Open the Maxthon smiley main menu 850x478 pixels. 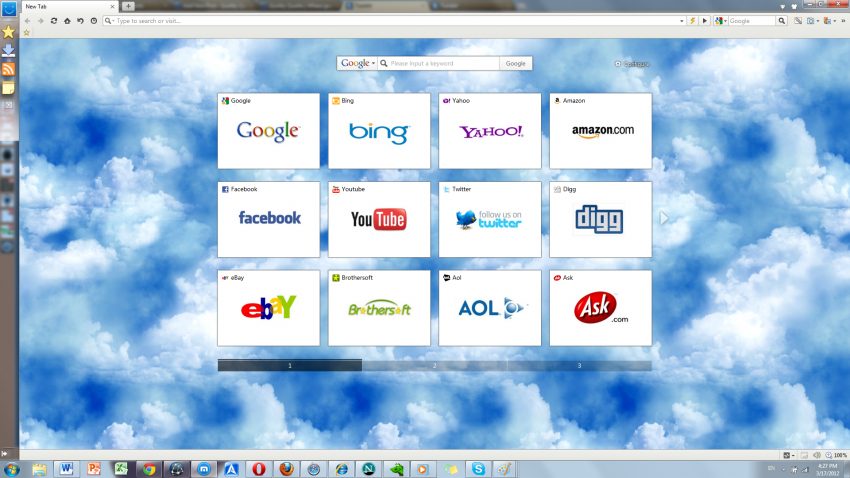point(9,9)
